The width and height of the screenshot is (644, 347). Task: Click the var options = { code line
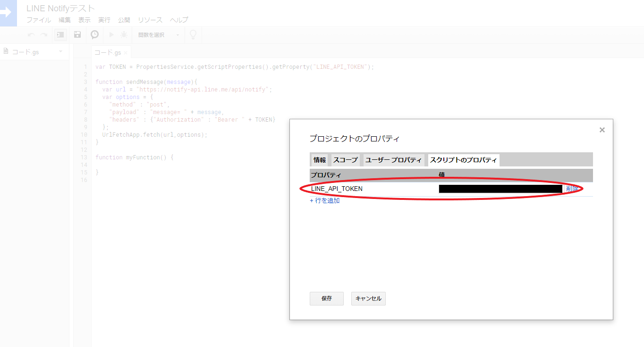[127, 97]
